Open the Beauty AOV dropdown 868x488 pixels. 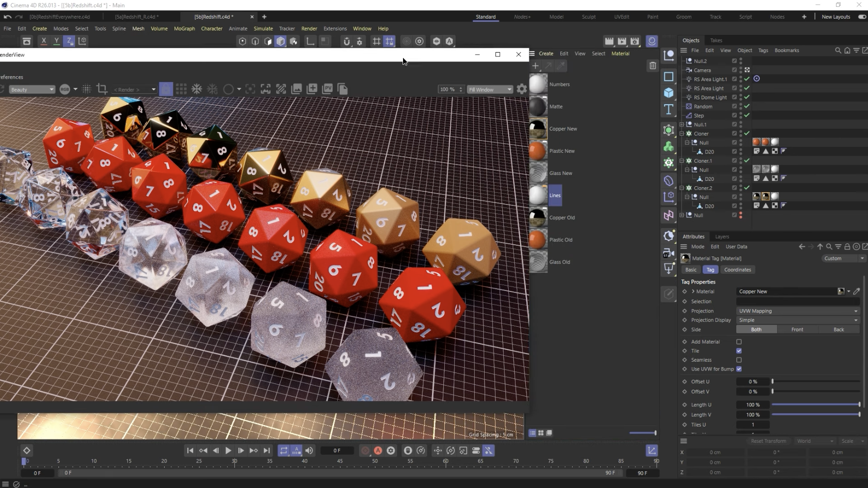tap(32, 89)
